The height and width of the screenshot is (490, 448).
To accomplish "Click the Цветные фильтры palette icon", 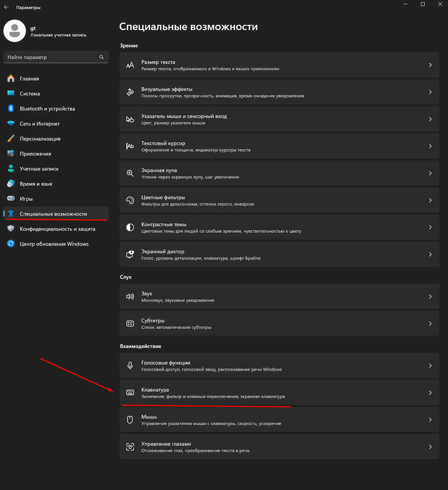I will (130, 200).
